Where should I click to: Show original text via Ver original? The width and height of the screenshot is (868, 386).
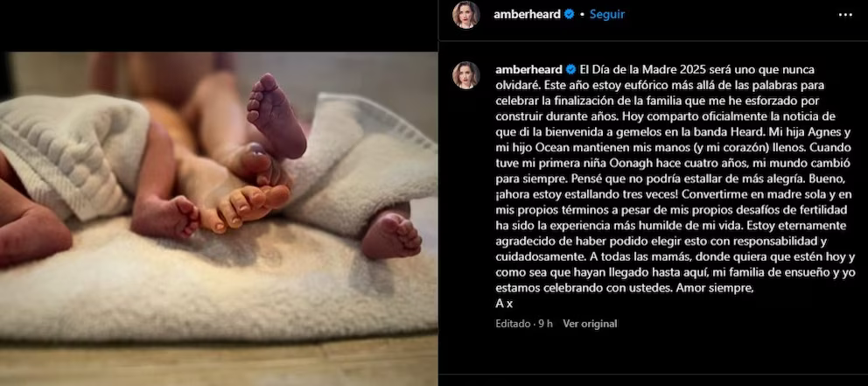pyautogui.click(x=590, y=324)
